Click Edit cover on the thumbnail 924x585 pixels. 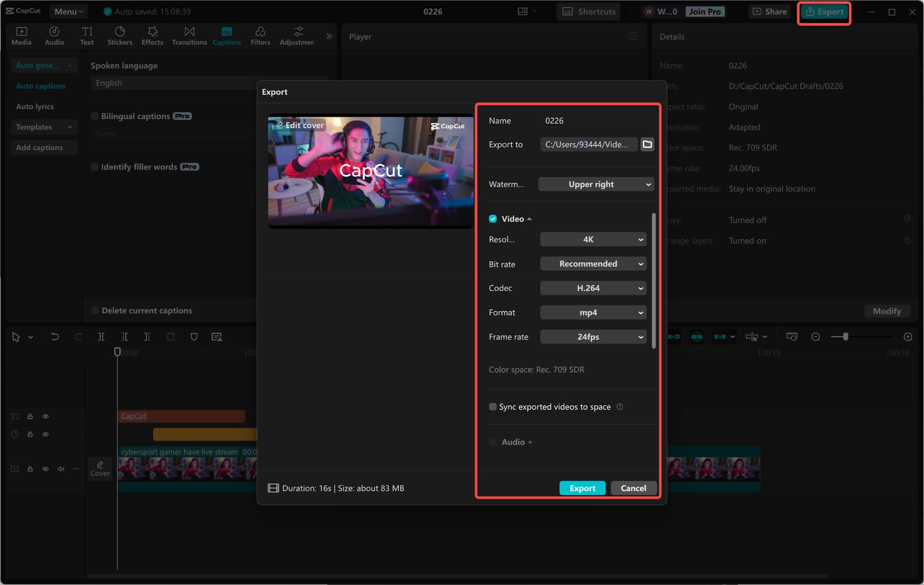click(300, 125)
